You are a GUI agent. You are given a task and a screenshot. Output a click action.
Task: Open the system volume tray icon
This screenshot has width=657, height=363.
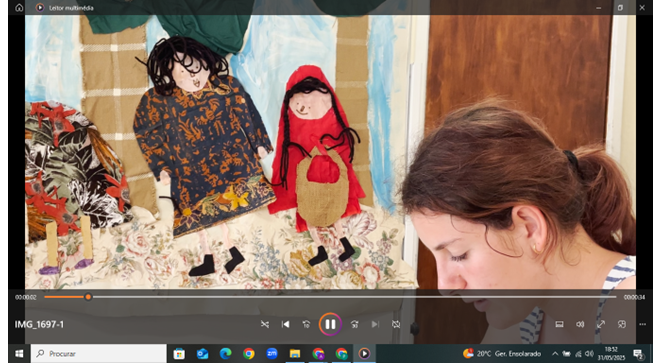[x=589, y=353]
